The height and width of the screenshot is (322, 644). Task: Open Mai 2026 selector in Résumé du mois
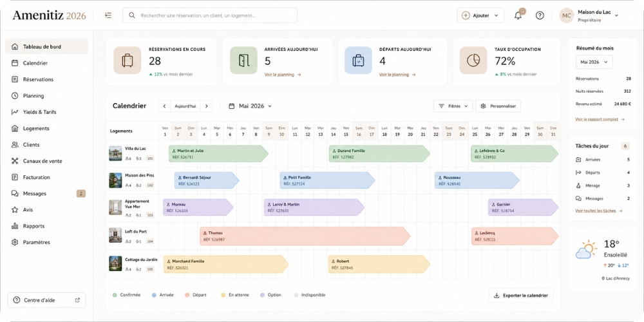point(594,62)
